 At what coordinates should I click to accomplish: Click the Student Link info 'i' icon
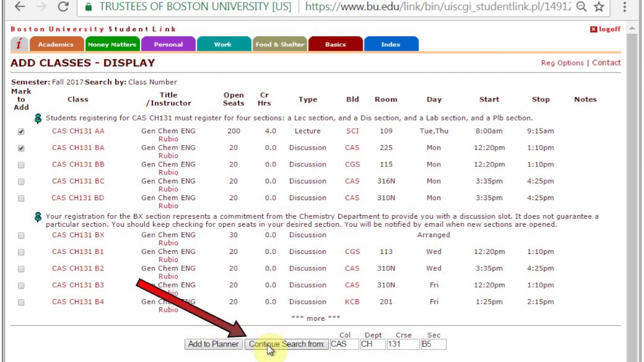[19, 44]
